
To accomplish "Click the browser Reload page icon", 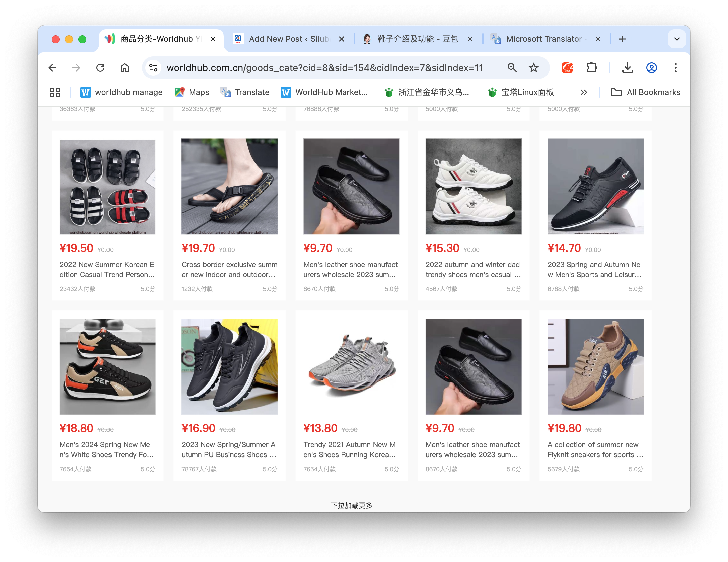I will point(100,68).
